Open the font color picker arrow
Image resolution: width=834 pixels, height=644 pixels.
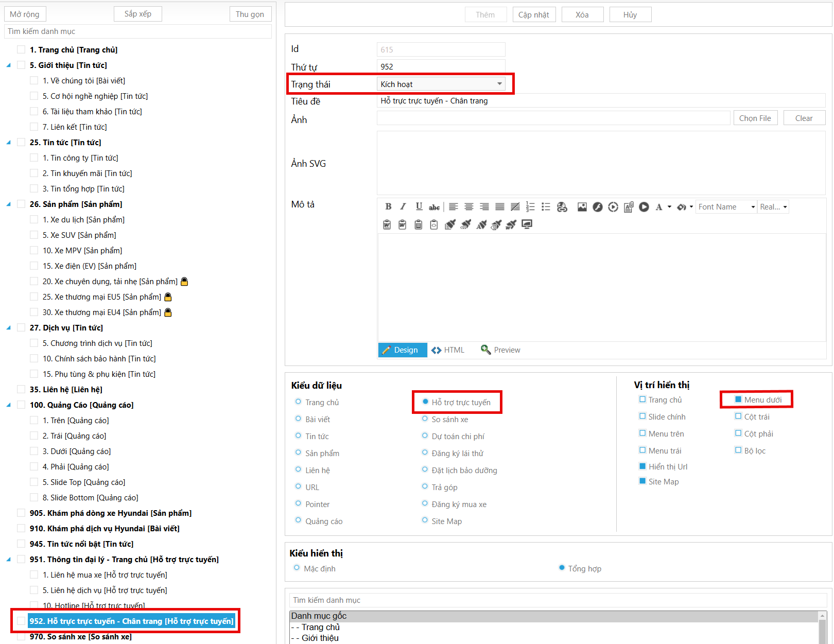[x=669, y=207]
